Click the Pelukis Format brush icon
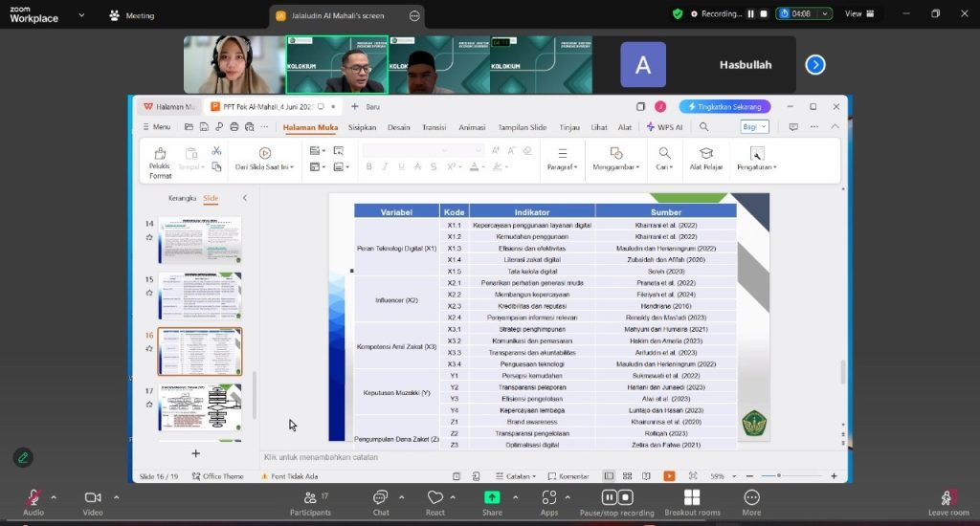This screenshot has width=980, height=526. coord(160,154)
